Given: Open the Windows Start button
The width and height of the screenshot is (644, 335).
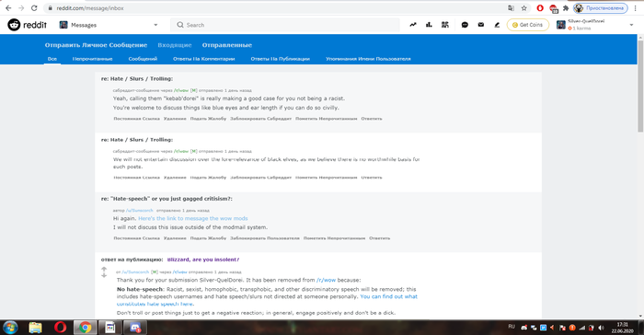Looking at the screenshot, I should tap(10, 328).
